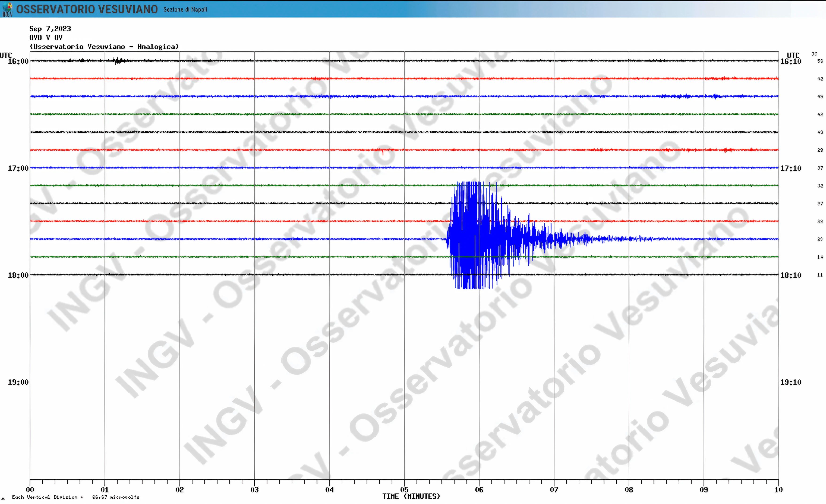Click DC value 37
This screenshot has width=826, height=504.
tap(820, 168)
